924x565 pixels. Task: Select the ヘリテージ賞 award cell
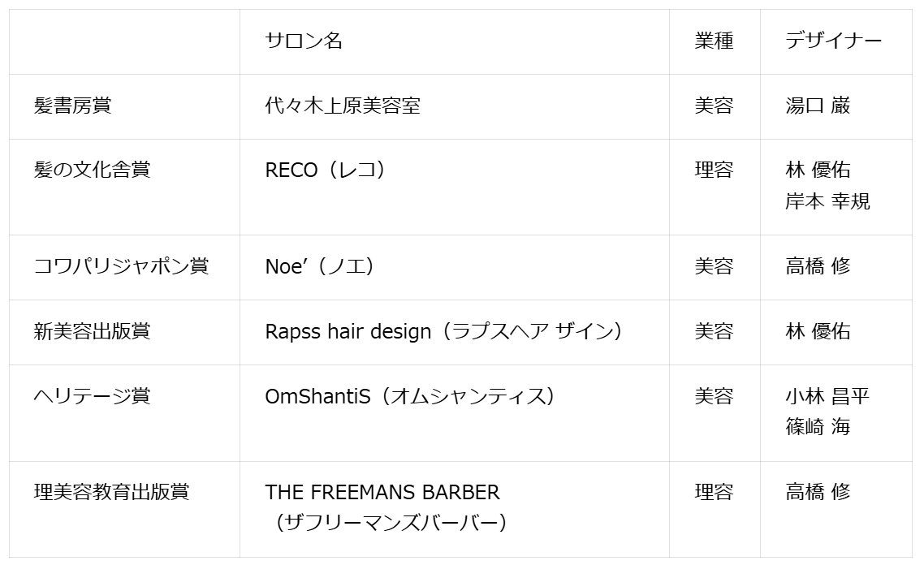coord(92,395)
